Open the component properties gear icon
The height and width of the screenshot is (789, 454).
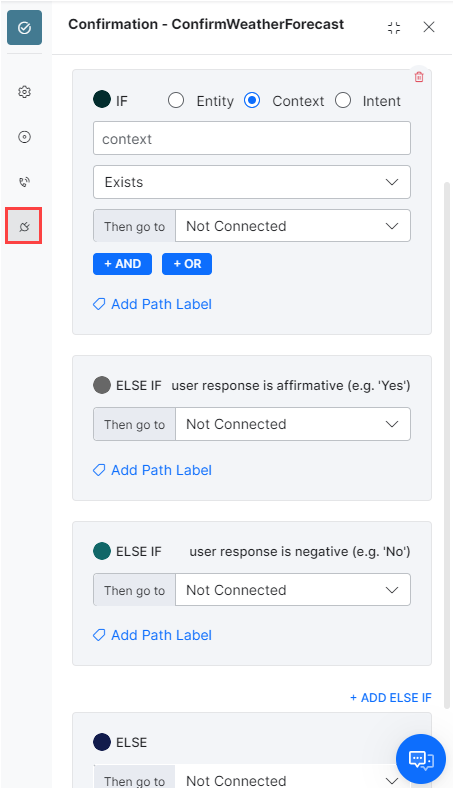pos(24,92)
